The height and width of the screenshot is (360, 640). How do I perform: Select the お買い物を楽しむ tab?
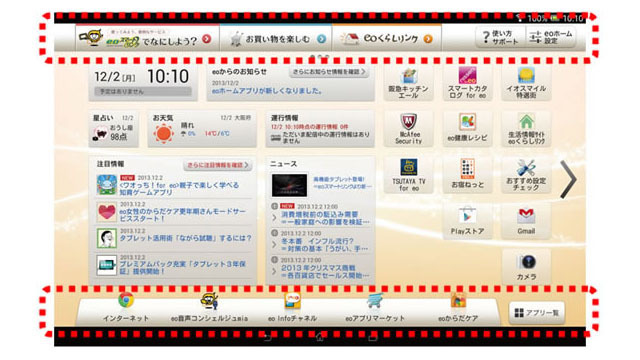coord(276,38)
